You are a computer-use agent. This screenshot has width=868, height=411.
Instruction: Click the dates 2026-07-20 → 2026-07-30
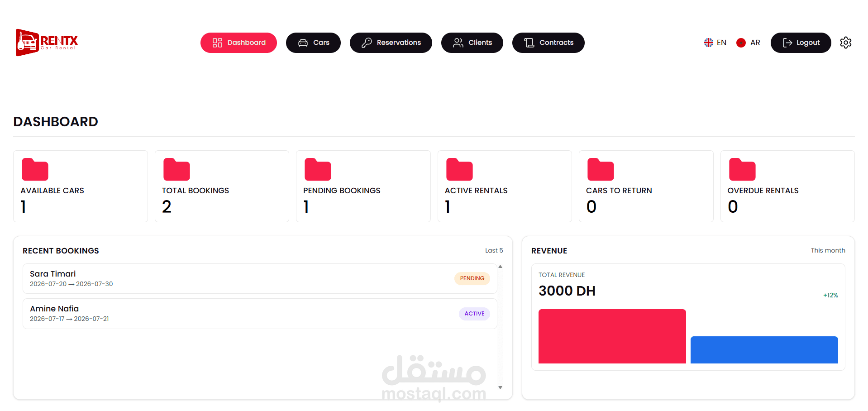(x=72, y=284)
